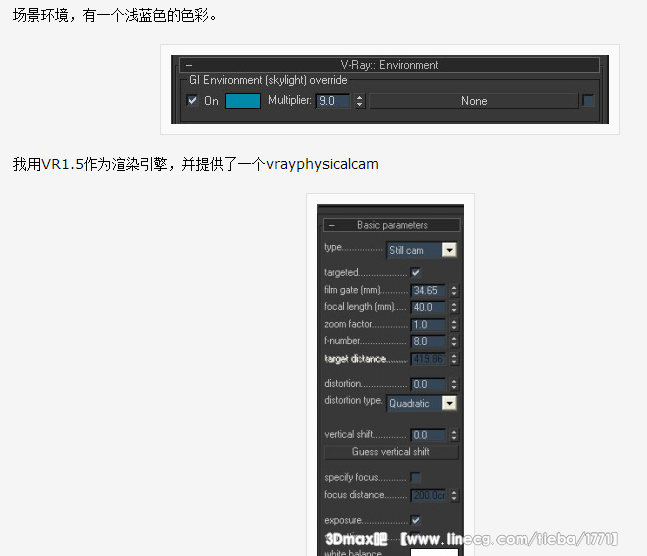
Task: Toggle the environment map enable checkbox
Action: click(588, 100)
